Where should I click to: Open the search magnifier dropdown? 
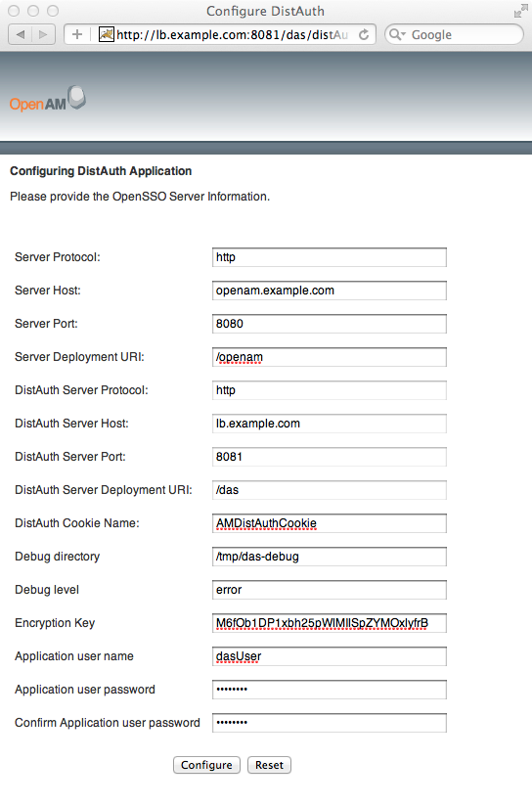coord(397,34)
